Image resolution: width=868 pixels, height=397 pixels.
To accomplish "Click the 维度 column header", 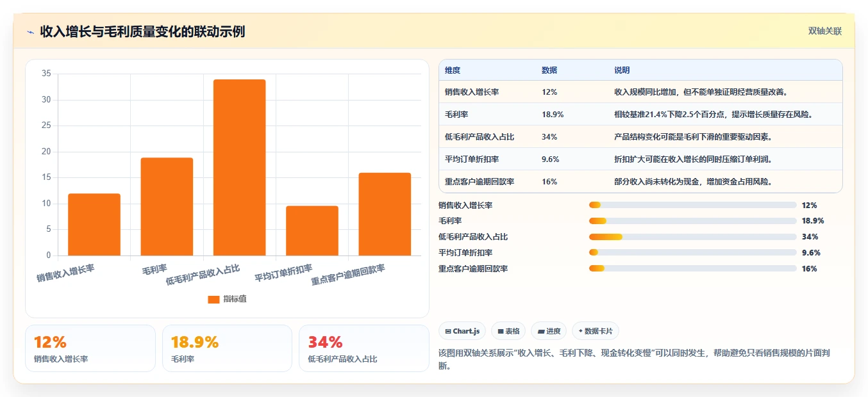I will pos(453,70).
